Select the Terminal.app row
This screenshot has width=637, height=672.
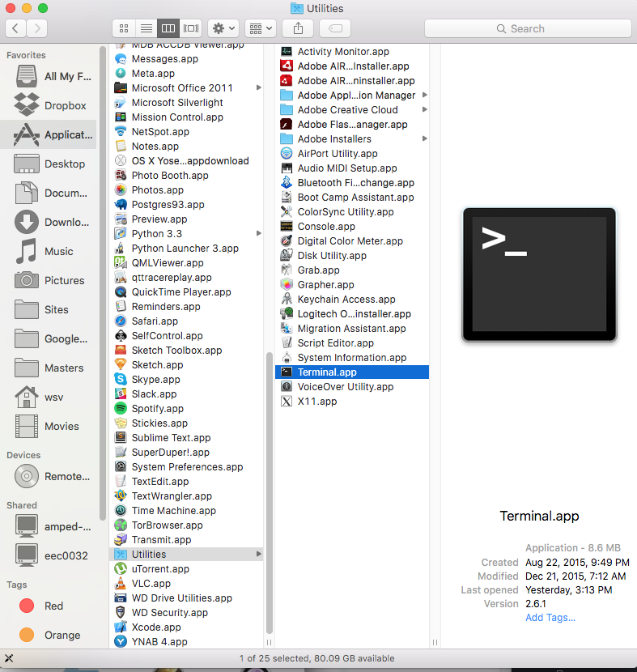pyautogui.click(x=352, y=372)
